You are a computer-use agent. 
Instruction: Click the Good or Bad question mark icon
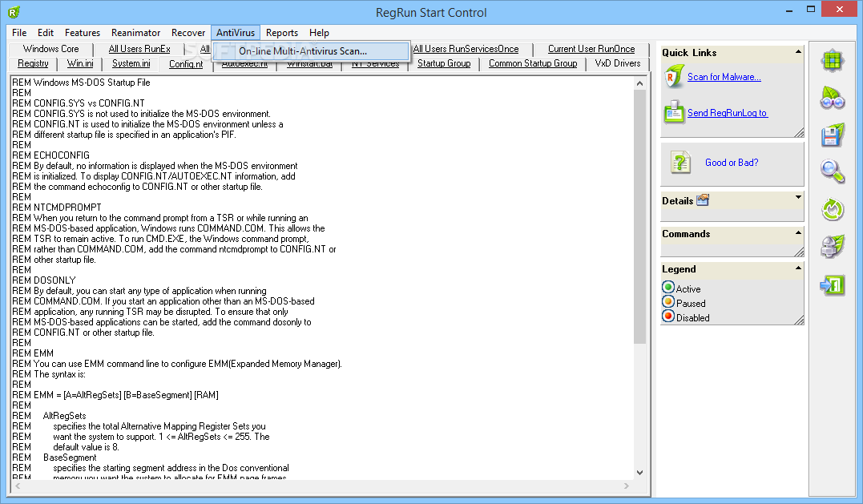[680, 163]
